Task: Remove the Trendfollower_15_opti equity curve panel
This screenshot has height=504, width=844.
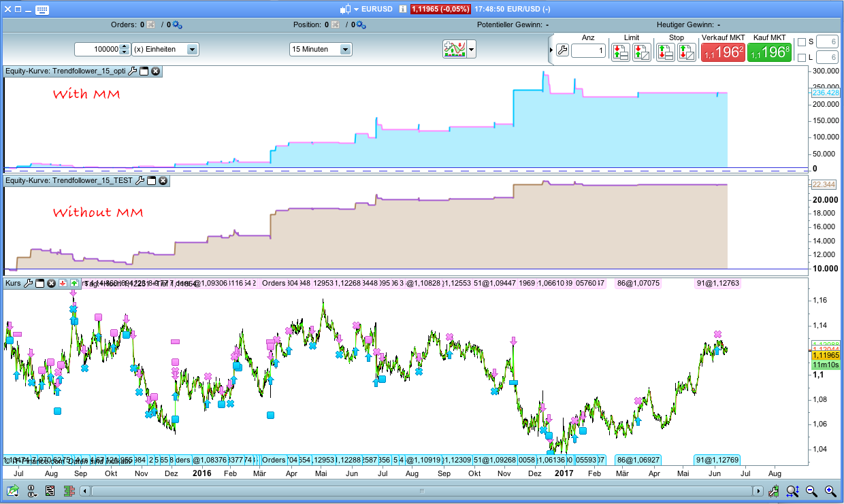Action: point(155,71)
